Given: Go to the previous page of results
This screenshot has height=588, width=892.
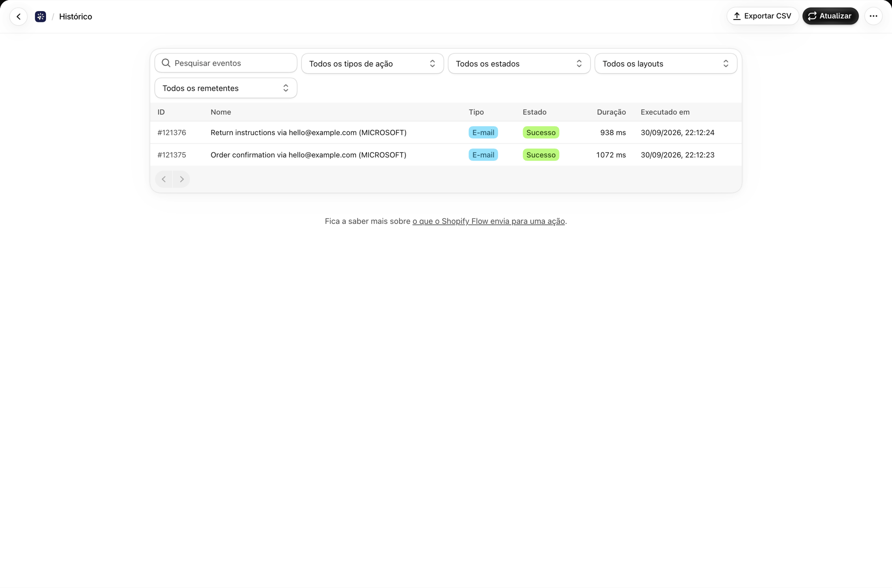Looking at the screenshot, I should point(164,179).
